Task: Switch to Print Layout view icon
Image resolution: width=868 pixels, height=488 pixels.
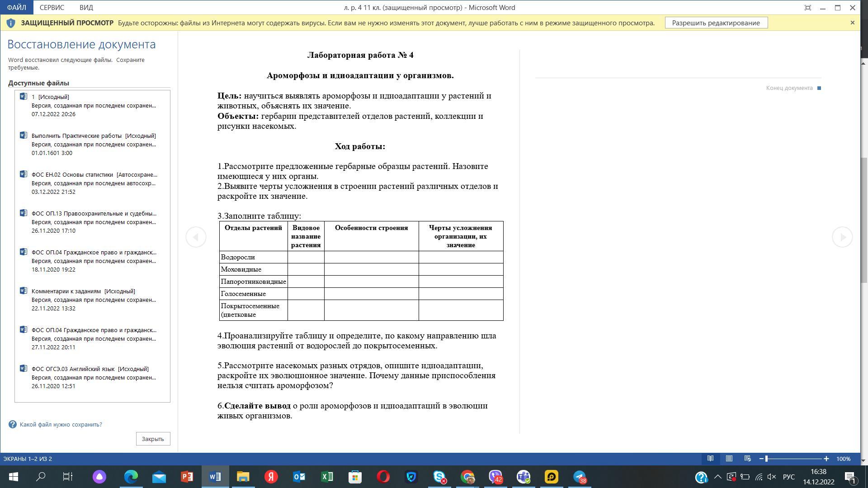Action: click(729, 459)
